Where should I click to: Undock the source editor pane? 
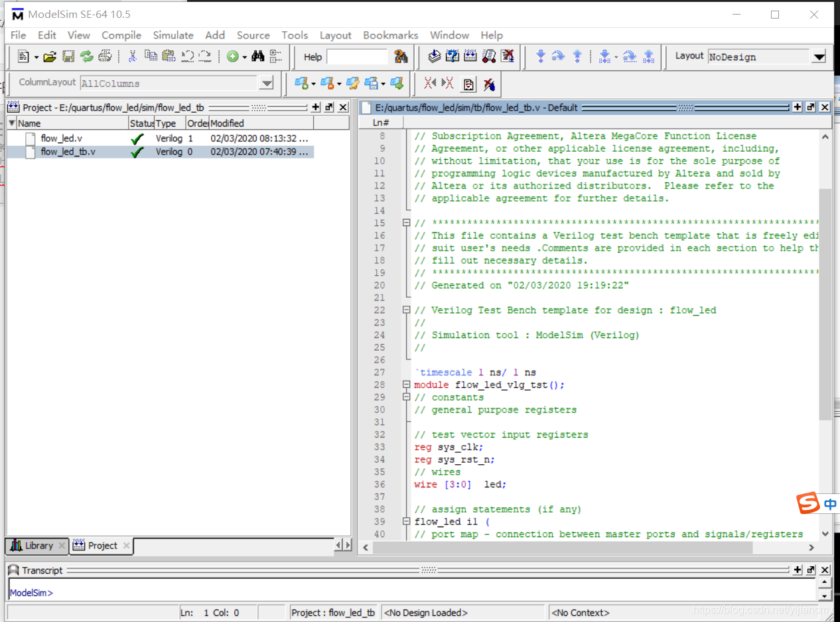(811, 107)
